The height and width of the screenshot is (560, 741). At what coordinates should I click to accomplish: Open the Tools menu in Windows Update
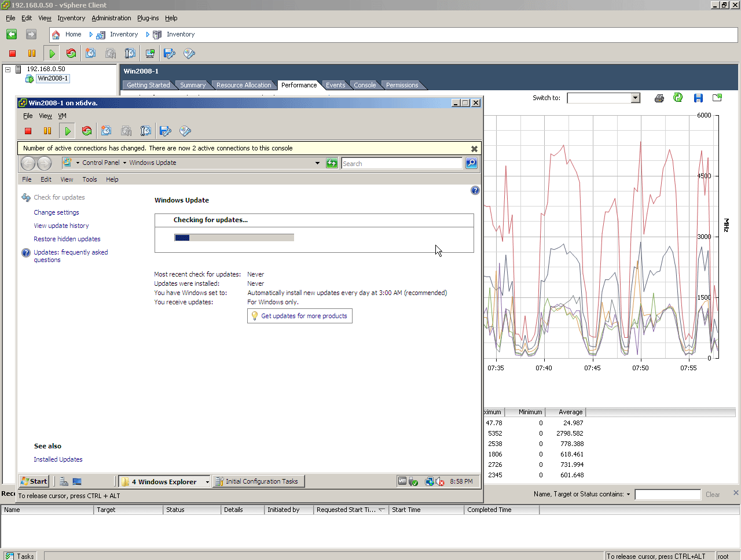click(x=90, y=179)
